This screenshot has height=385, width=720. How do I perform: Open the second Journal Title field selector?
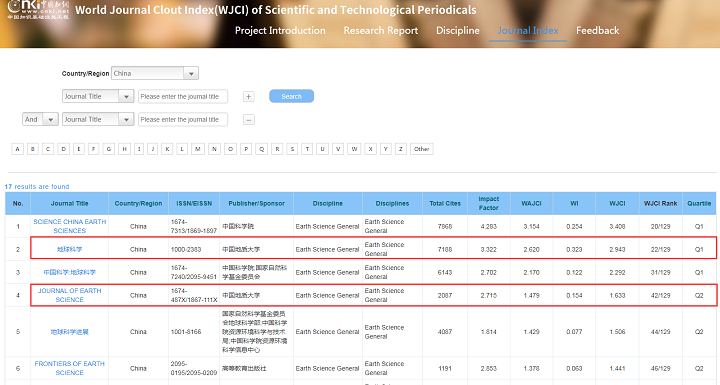[98, 119]
